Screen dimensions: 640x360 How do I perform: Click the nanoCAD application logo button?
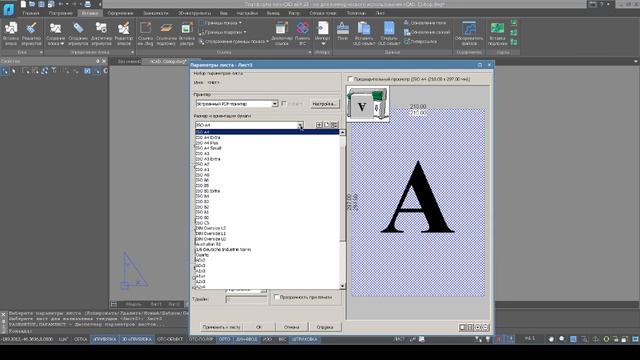pyautogui.click(x=8, y=9)
